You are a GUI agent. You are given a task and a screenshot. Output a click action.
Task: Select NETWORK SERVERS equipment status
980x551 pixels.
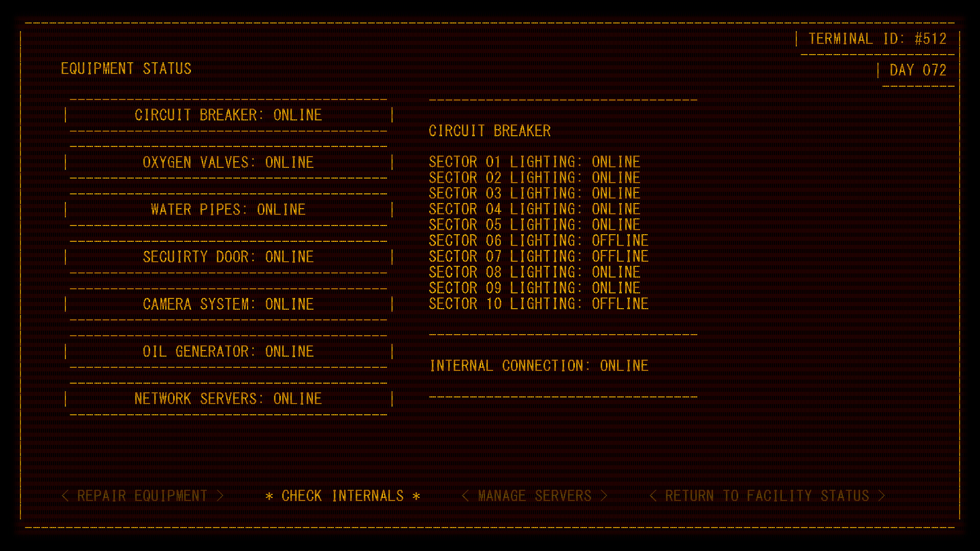point(228,398)
